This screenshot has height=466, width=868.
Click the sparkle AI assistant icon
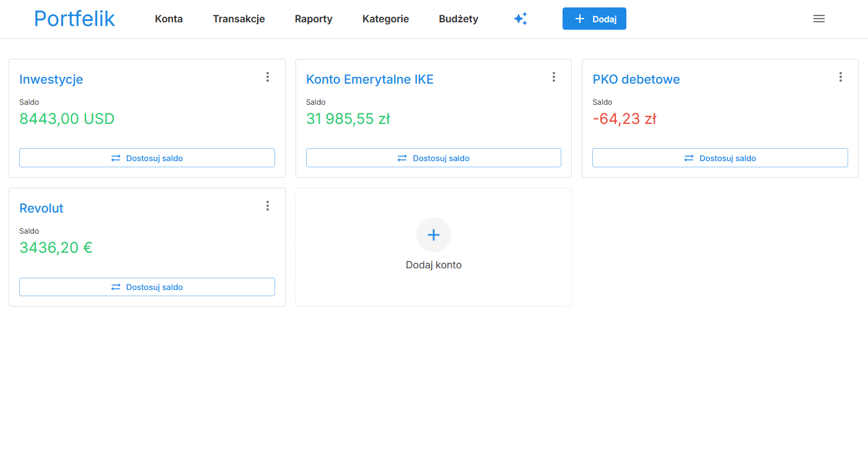point(520,19)
